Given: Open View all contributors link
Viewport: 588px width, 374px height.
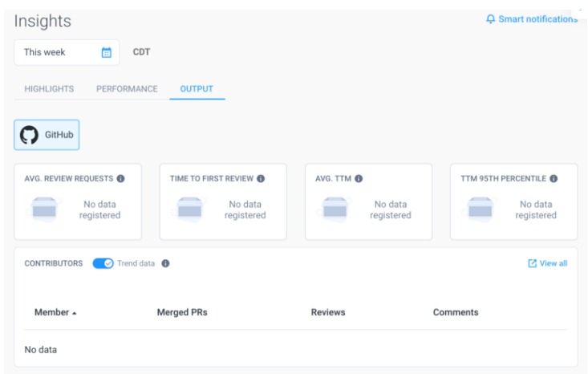Looking at the screenshot, I should click(x=554, y=263).
